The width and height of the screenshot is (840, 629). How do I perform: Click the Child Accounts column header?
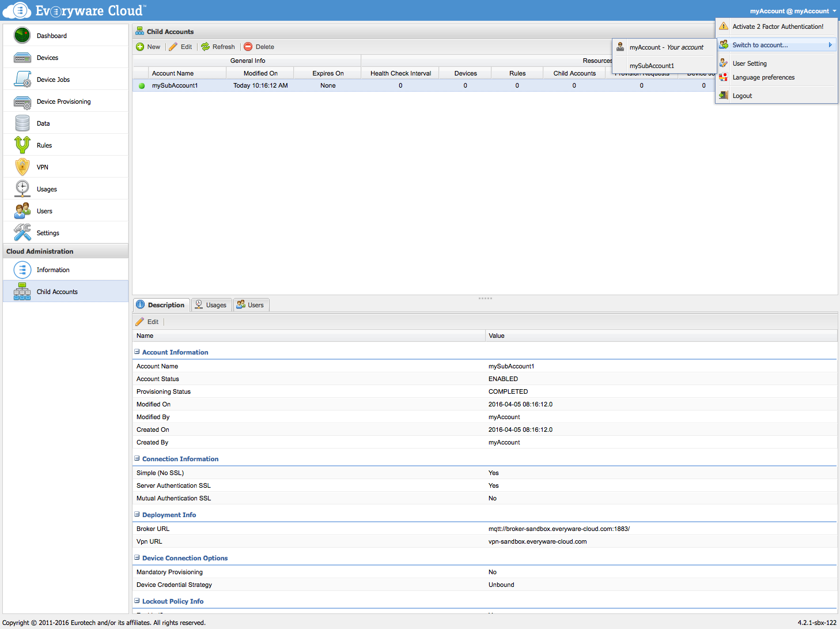574,73
